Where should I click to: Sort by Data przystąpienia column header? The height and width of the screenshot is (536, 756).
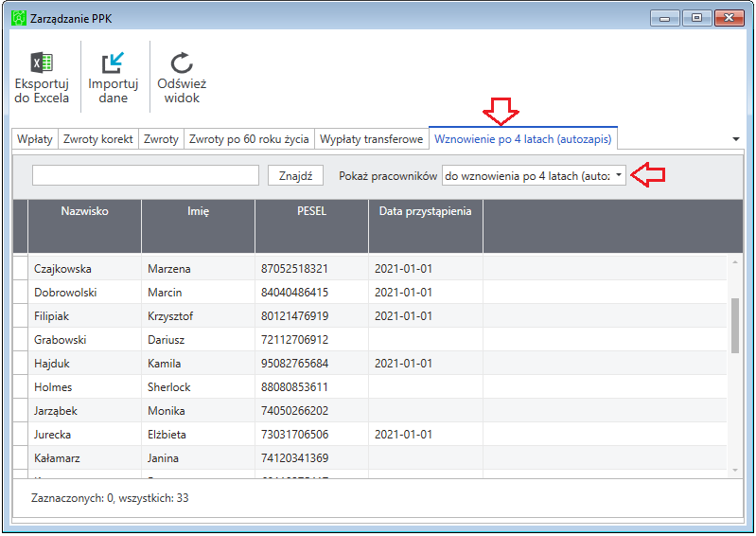coord(425,225)
